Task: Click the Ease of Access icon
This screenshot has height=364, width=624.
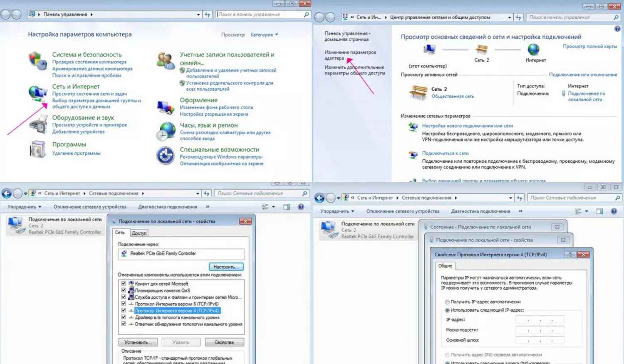Action: 165,156
